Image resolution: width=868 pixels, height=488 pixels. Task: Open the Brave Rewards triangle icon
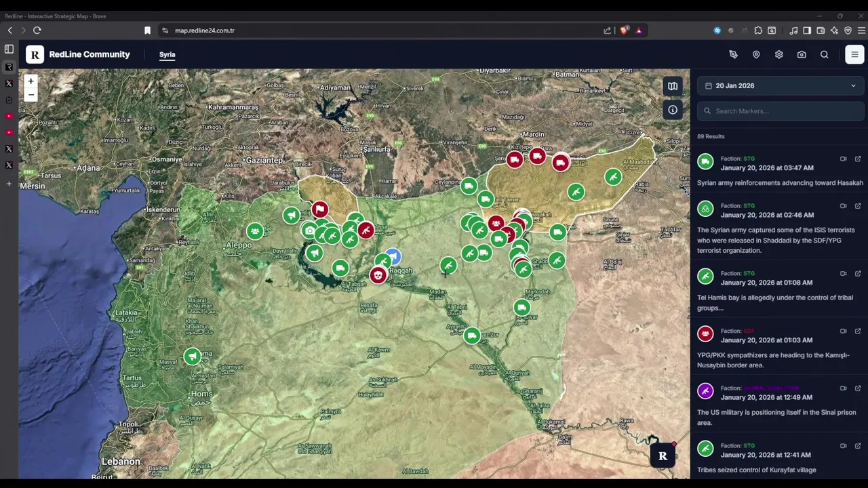click(639, 30)
